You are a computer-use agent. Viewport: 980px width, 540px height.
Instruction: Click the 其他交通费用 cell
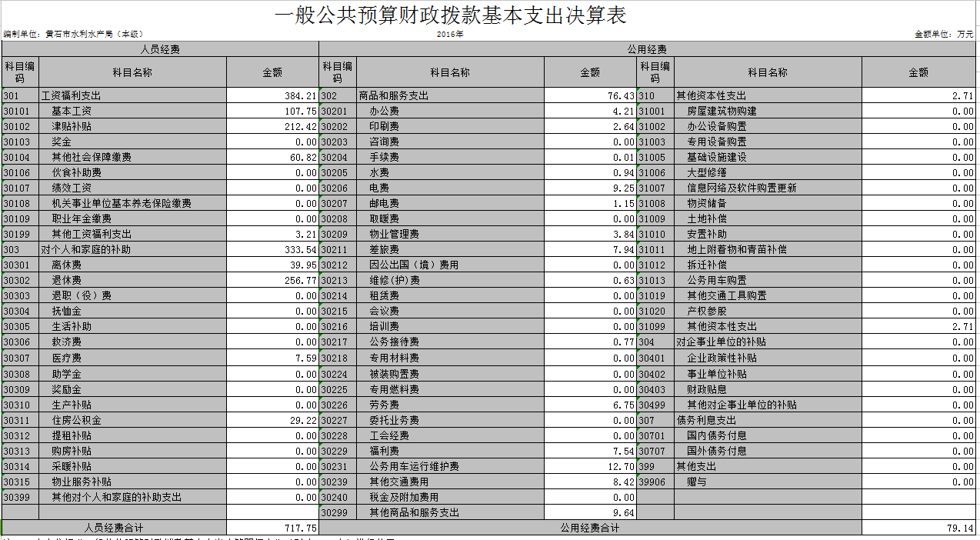(x=451, y=482)
